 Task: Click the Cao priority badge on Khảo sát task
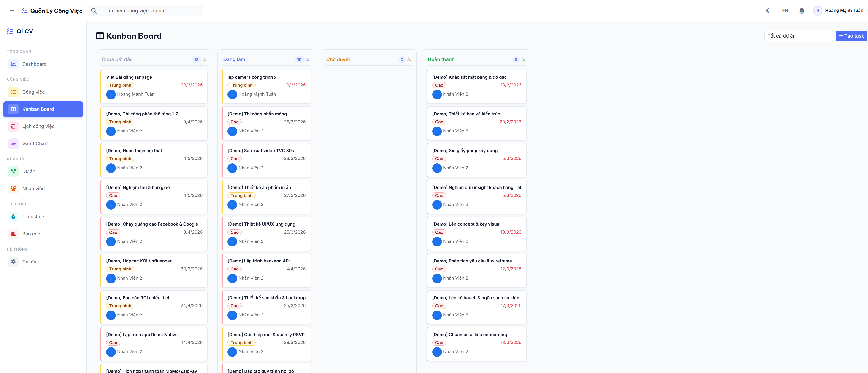coord(439,85)
